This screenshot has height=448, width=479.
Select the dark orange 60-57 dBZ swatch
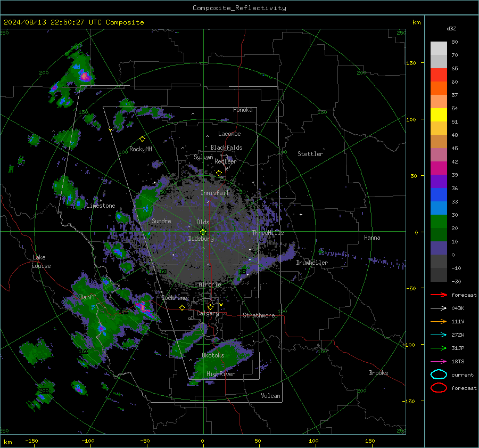coord(439,88)
